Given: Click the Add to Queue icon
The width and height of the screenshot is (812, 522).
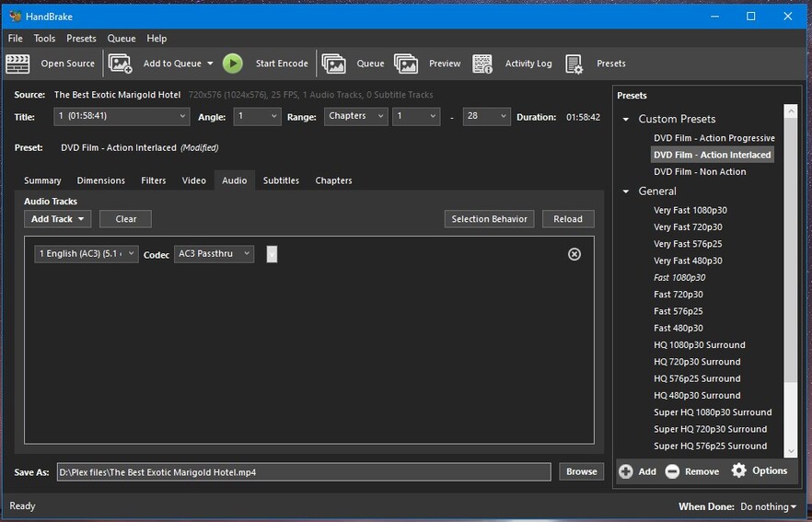Looking at the screenshot, I should click(x=121, y=64).
